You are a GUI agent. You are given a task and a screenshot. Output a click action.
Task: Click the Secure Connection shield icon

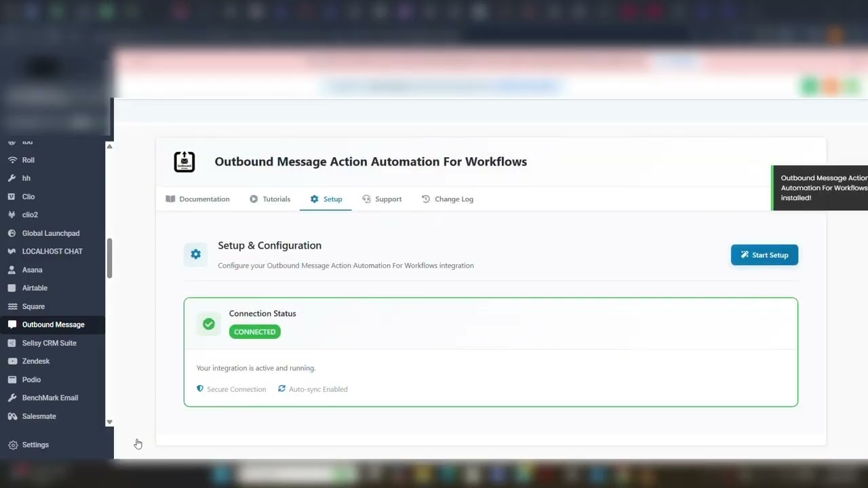click(200, 389)
